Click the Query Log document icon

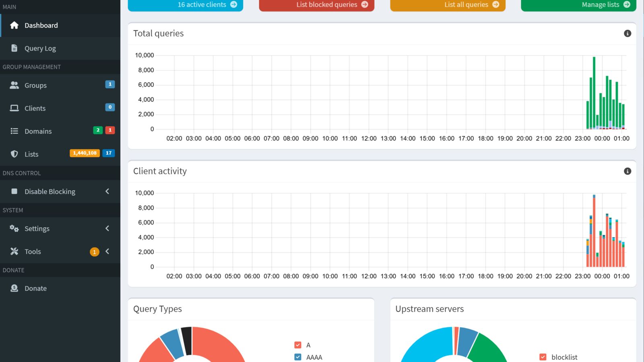[x=14, y=48]
